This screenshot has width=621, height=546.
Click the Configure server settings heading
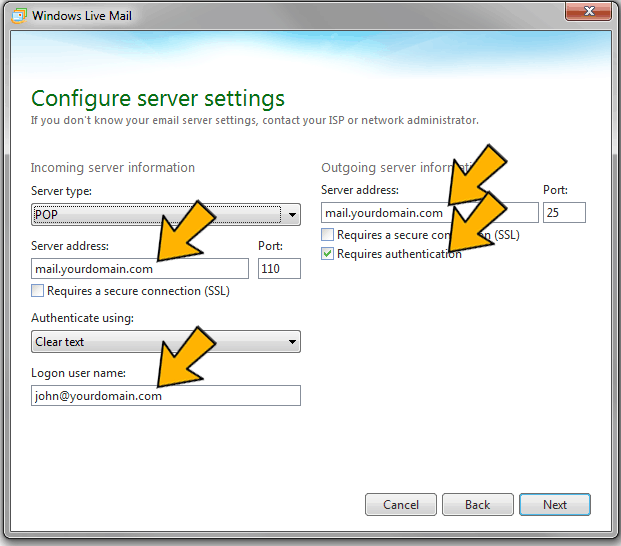pyautogui.click(x=158, y=99)
